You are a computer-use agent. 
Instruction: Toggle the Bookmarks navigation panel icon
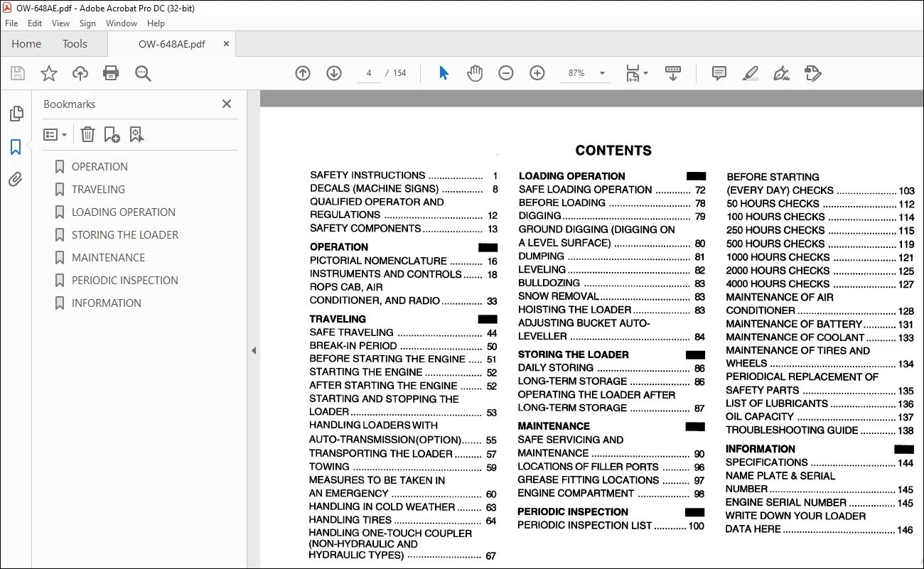pos(16,147)
